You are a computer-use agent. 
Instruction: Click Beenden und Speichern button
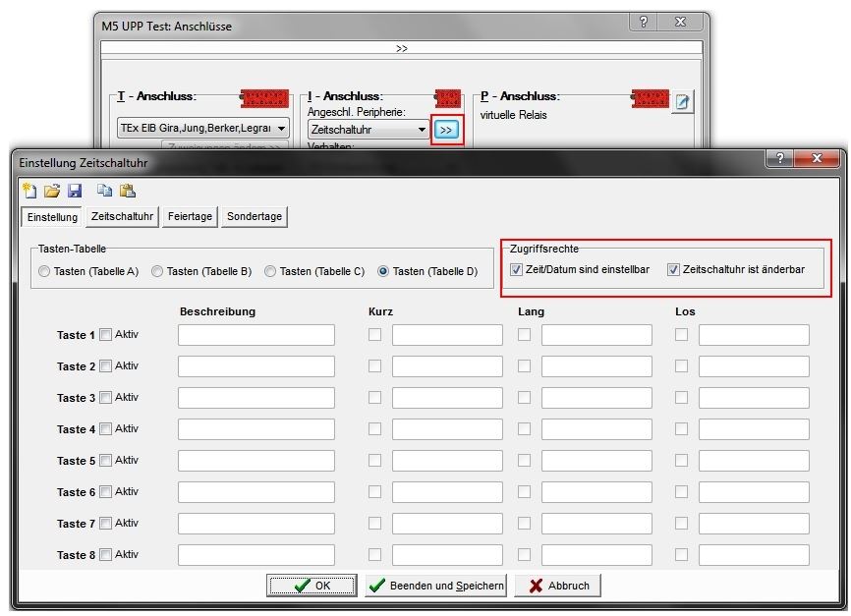coord(435,586)
